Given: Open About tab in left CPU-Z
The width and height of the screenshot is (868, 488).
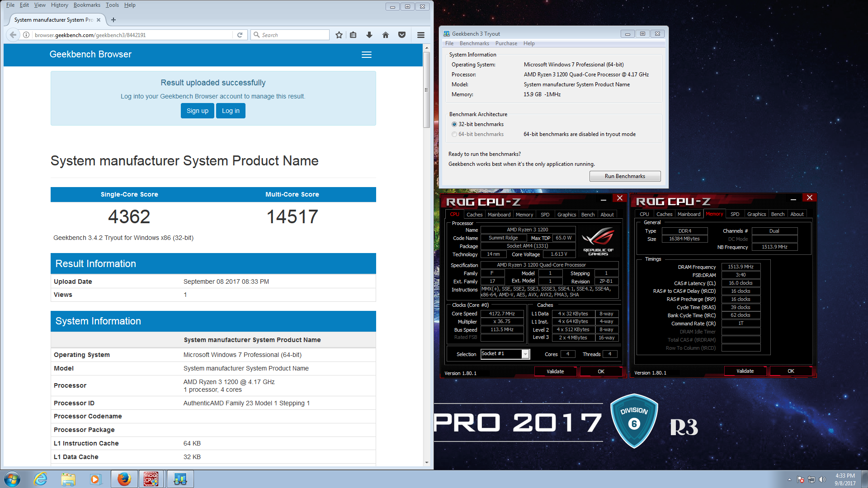Looking at the screenshot, I should tap(607, 215).
